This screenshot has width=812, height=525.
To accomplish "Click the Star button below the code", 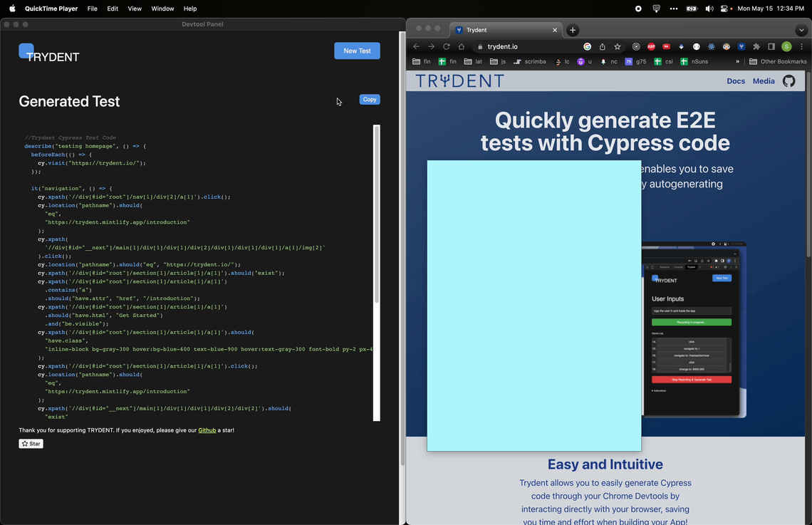I will click(31, 444).
